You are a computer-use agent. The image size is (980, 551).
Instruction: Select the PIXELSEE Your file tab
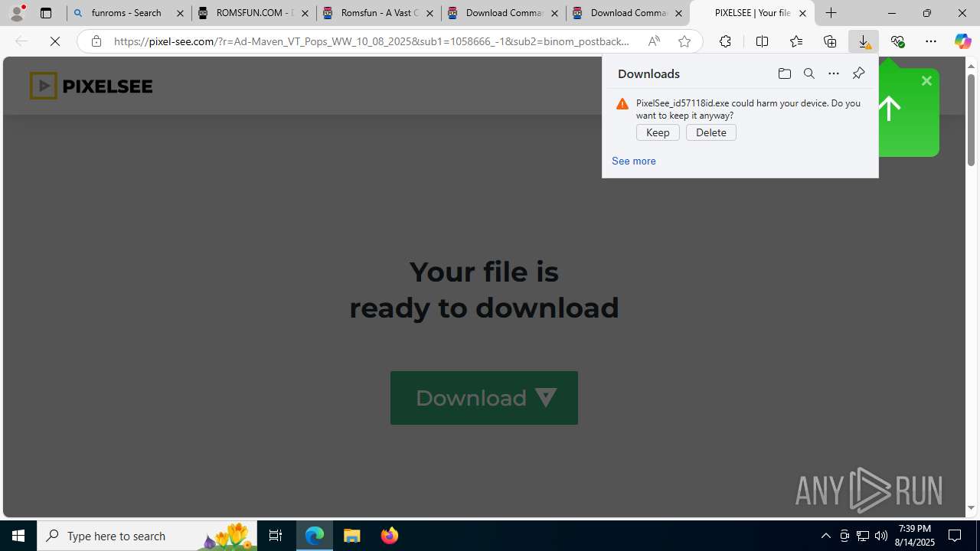[x=752, y=13]
